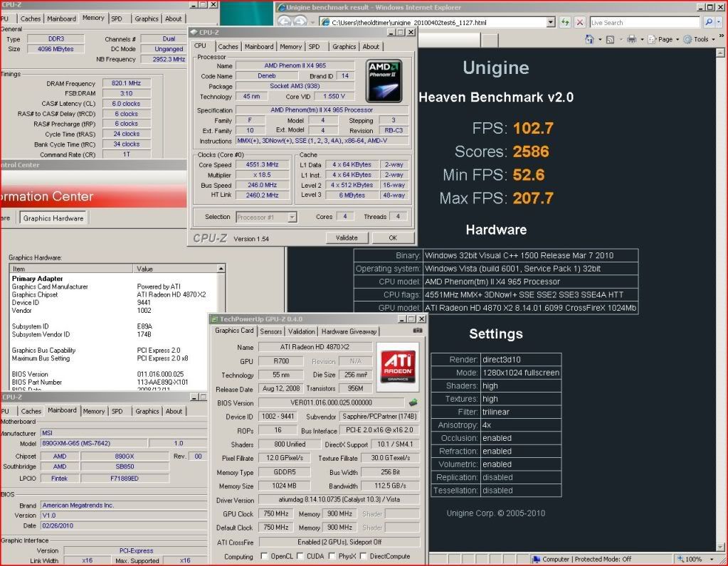Switch to the Sensors tab in GPU-Z
The height and width of the screenshot is (566, 728).
pos(270,331)
